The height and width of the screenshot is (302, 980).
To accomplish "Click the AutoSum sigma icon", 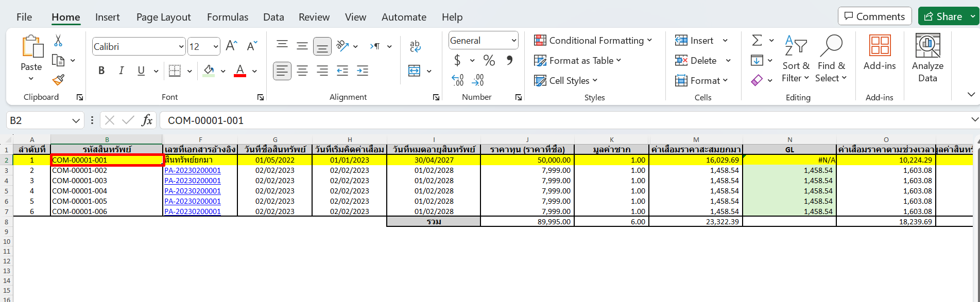I will click(x=757, y=40).
